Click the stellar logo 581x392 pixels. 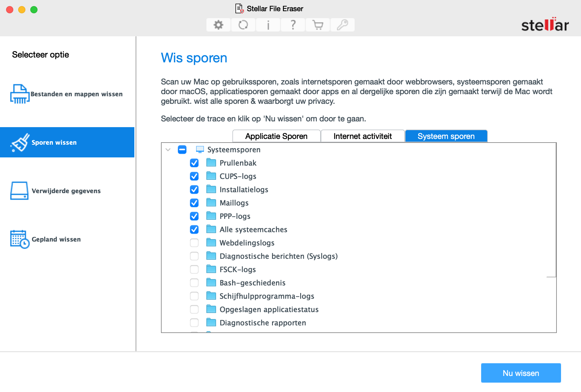(545, 25)
